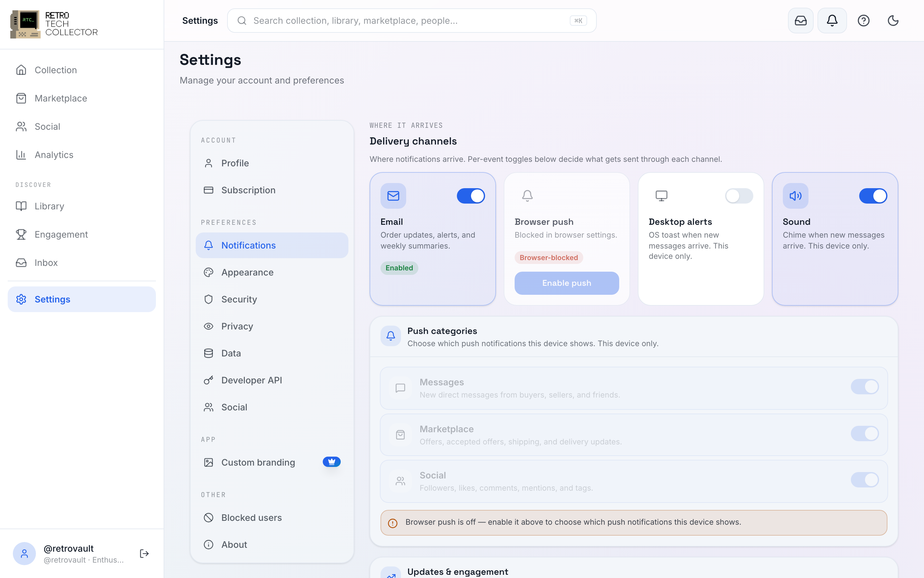This screenshot has height=578, width=924.
Task: Click the Sound speaker icon
Action: tap(795, 196)
